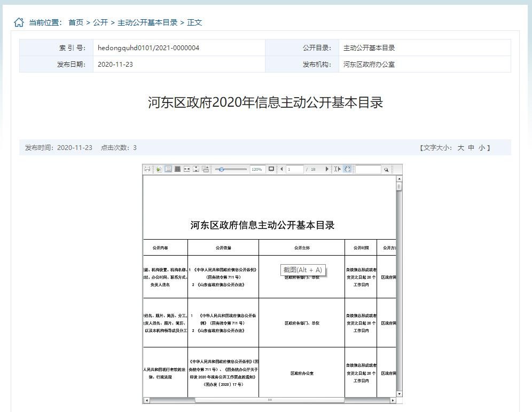Click the viewer search text field
This screenshot has height=412, width=532.
coord(368,169)
